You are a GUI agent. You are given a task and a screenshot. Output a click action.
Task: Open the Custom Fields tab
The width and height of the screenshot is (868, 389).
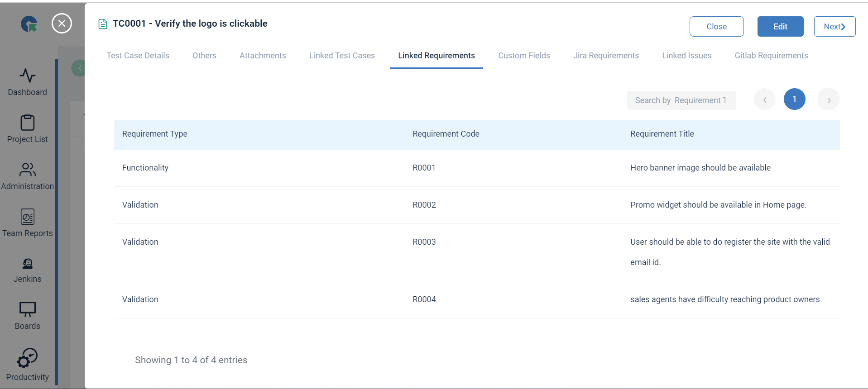(524, 56)
